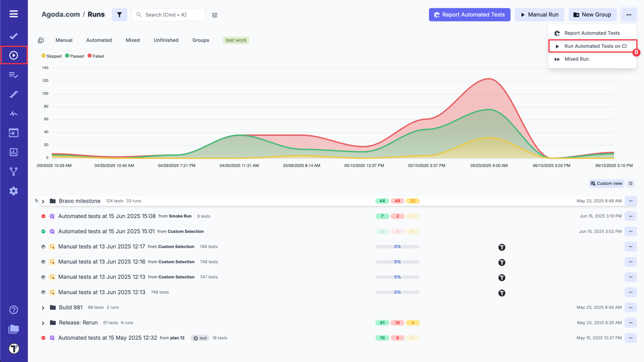644x362 pixels.
Task: Open the Pulse activity sidebar icon
Action: pos(14,114)
